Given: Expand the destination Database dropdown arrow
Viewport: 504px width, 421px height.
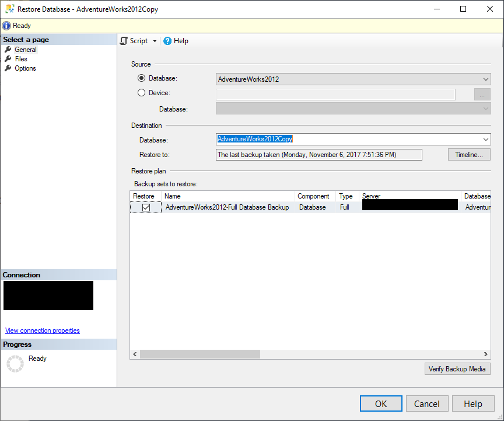Looking at the screenshot, I should click(486, 140).
